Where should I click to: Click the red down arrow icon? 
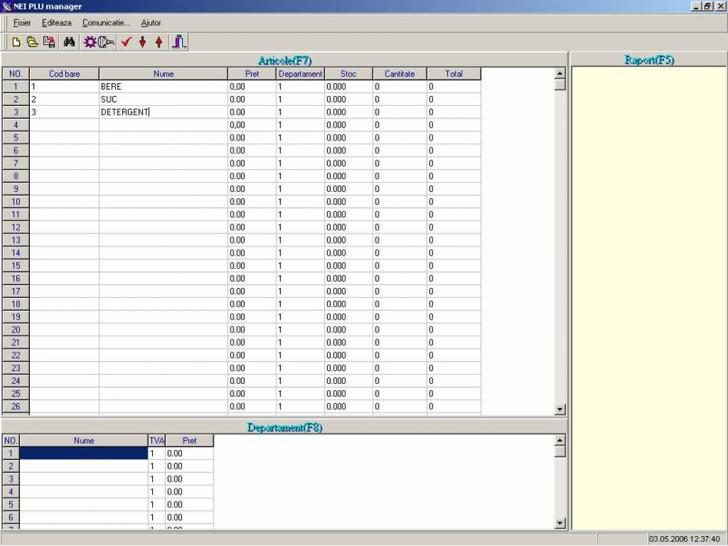[x=142, y=42]
